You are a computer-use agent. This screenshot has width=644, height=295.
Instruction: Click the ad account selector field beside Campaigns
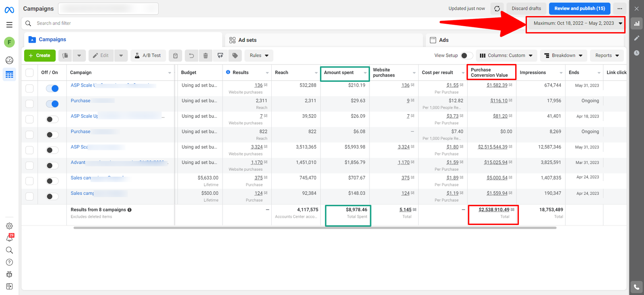(108, 8)
